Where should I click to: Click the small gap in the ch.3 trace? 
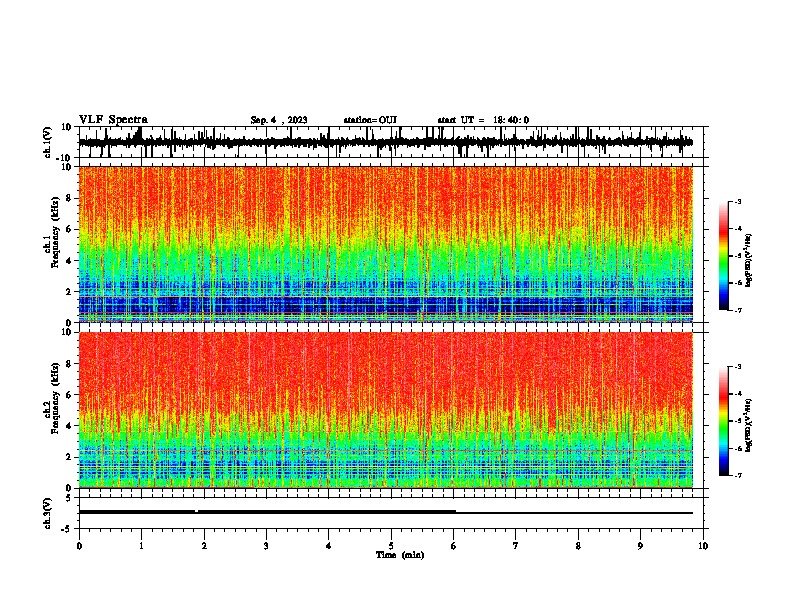point(196,511)
